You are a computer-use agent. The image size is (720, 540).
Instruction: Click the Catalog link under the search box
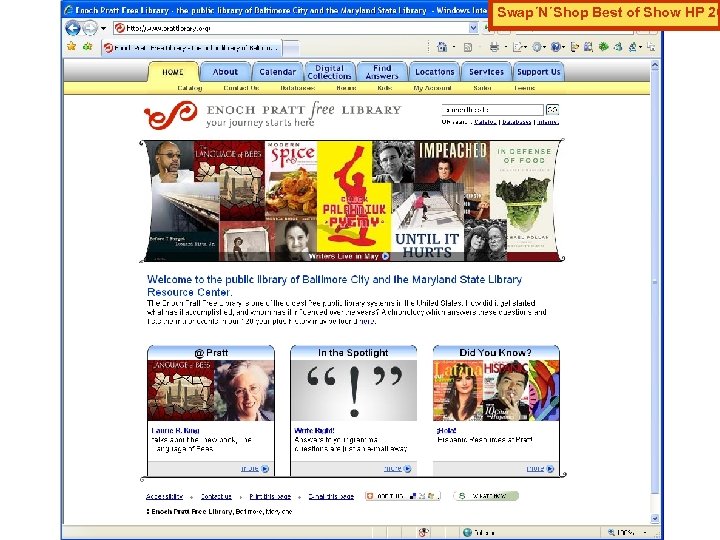(485, 122)
